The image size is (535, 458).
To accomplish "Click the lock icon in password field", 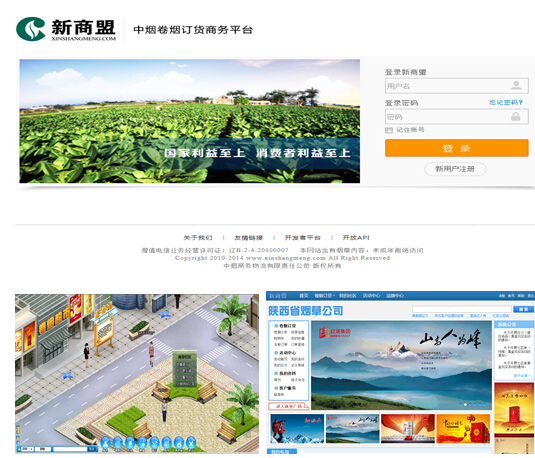I will coord(516,117).
